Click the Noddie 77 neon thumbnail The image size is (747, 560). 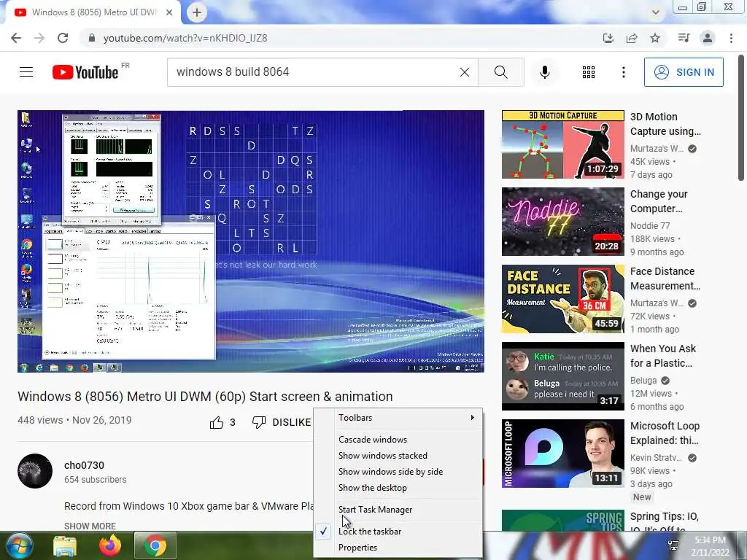(562, 222)
